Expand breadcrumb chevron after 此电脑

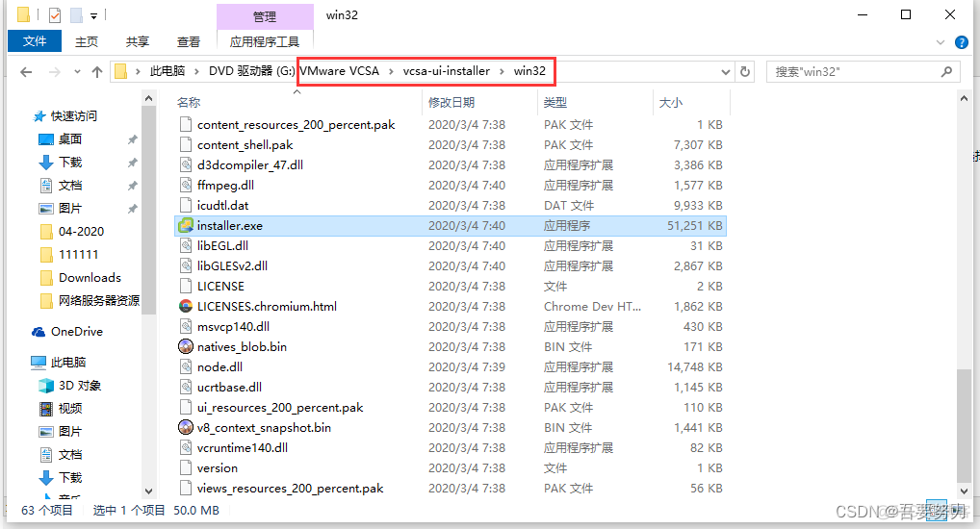pyautogui.click(x=196, y=71)
